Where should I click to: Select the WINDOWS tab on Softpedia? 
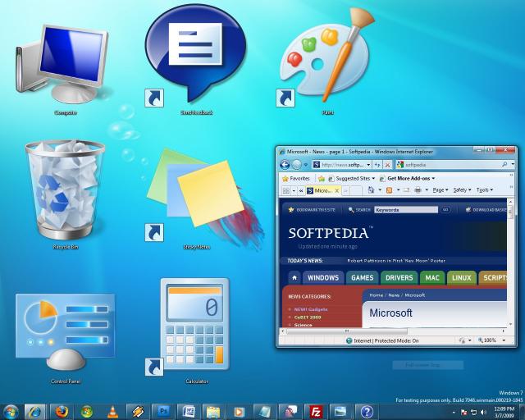[323, 277]
